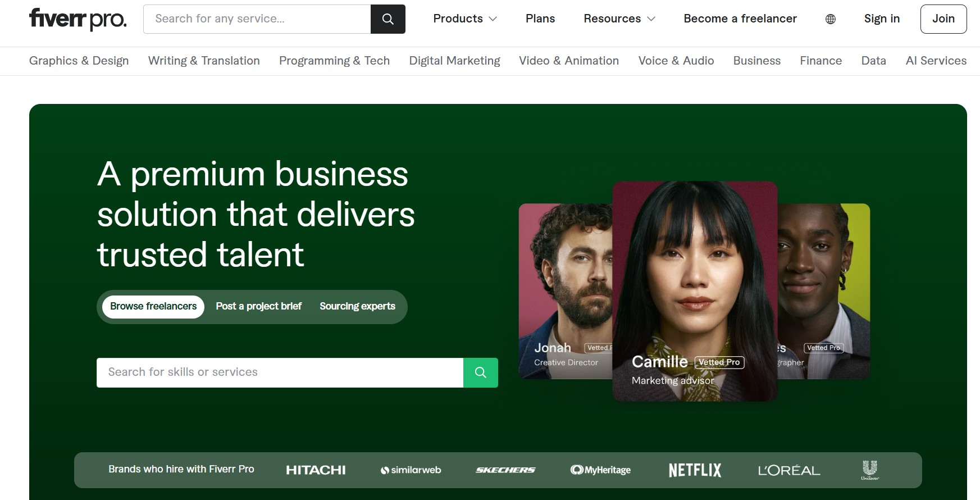The width and height of the screenshot is (980, 500).
Task: Open the Programming & Tech category
Action: click(334, 61)
